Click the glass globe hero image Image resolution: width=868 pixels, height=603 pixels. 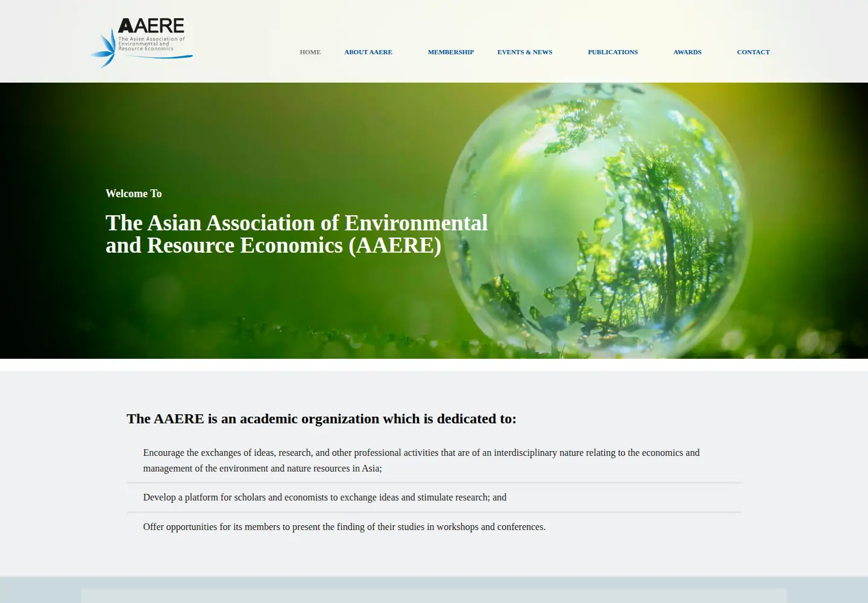pos(598,221)
